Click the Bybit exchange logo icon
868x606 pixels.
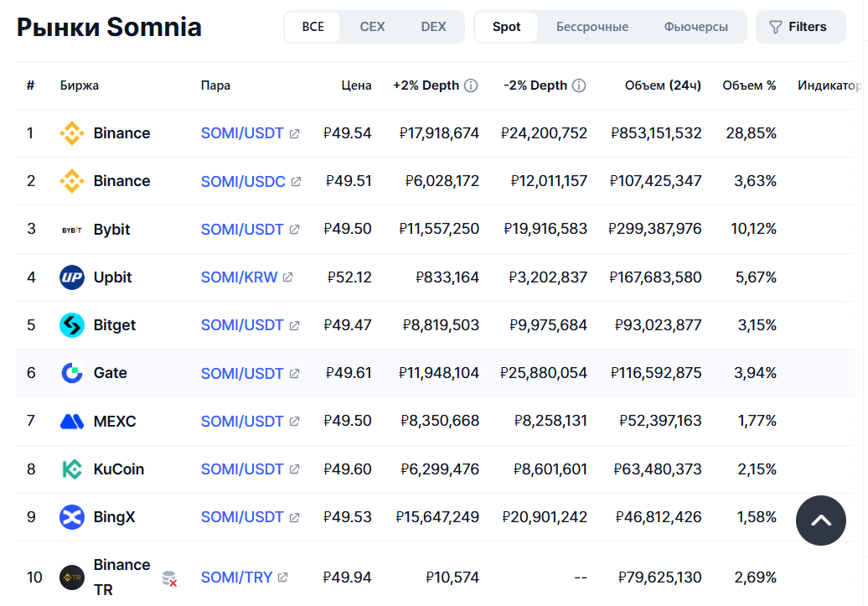pyautogui.click(x=72, y=230)
